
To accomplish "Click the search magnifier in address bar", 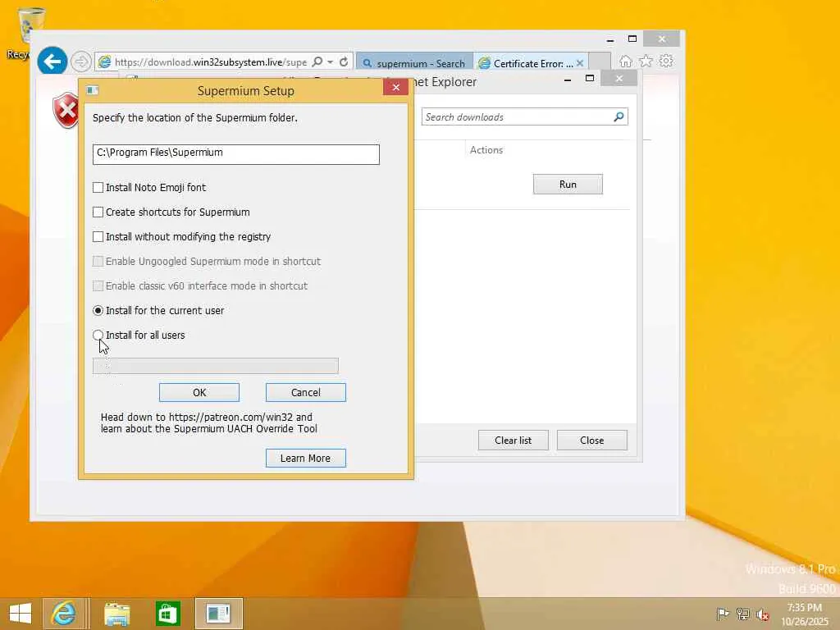I will point(317,62).
